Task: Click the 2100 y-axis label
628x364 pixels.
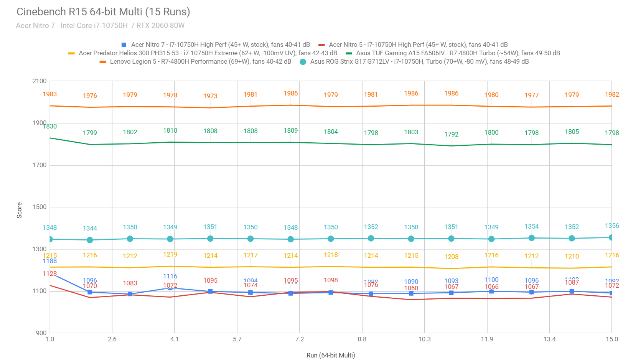Action: 40,81
